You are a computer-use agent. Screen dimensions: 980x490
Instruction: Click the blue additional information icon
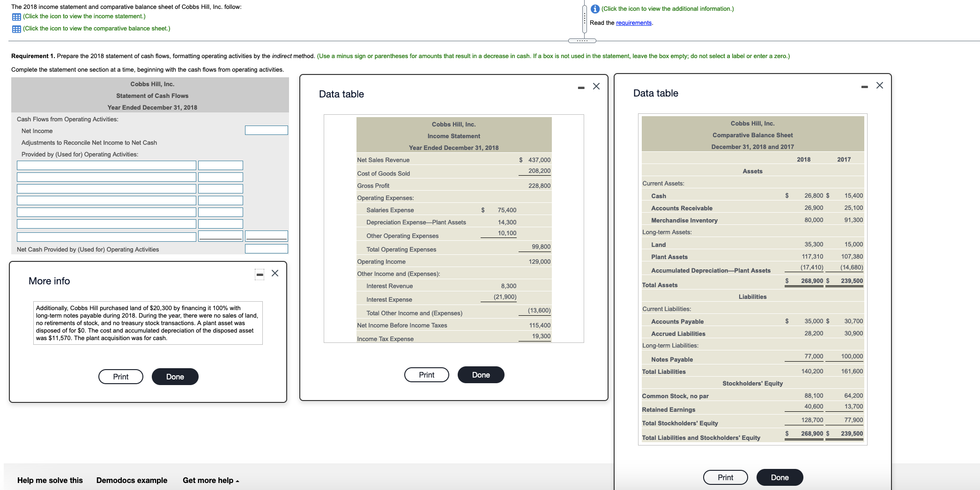coord(595,9)
